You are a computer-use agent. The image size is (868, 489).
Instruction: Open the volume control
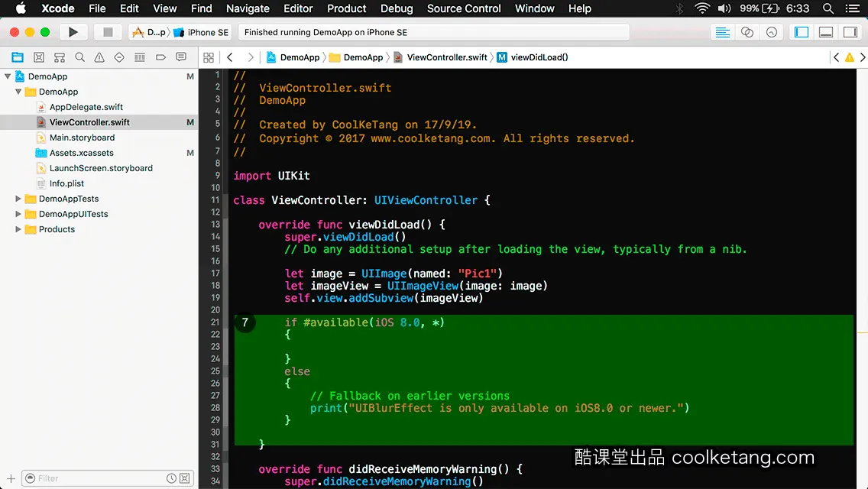(724, 8)
